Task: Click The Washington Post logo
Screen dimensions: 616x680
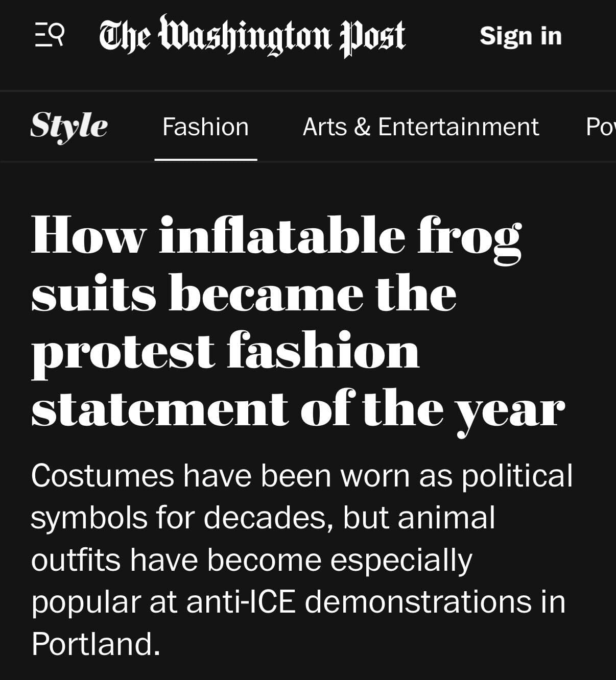Action: pyautogui.click(x=252, y=36)
